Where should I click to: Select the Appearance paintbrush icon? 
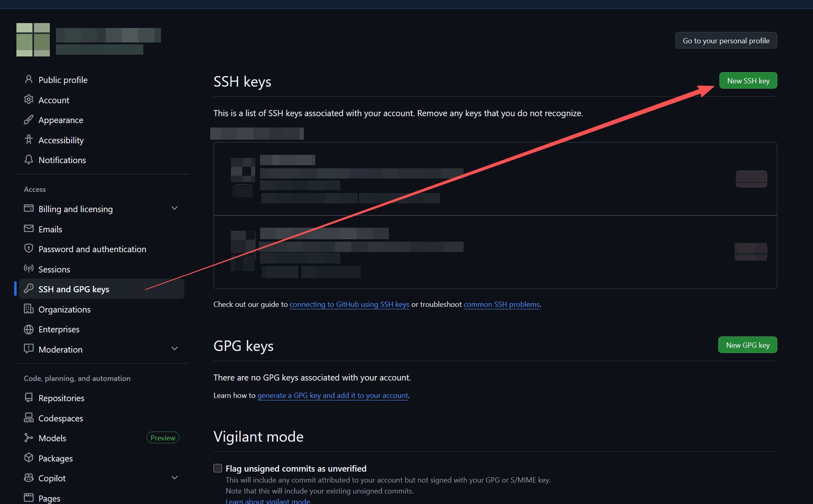(x=29, y=119)
